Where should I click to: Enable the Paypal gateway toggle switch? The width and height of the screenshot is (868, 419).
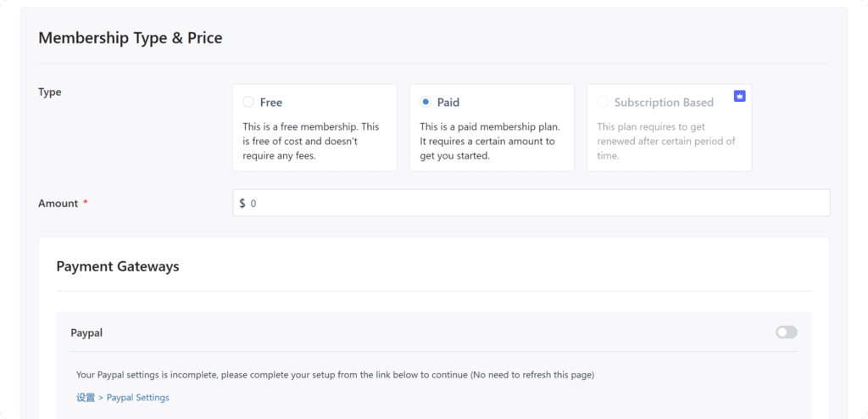tap(786, 332)
